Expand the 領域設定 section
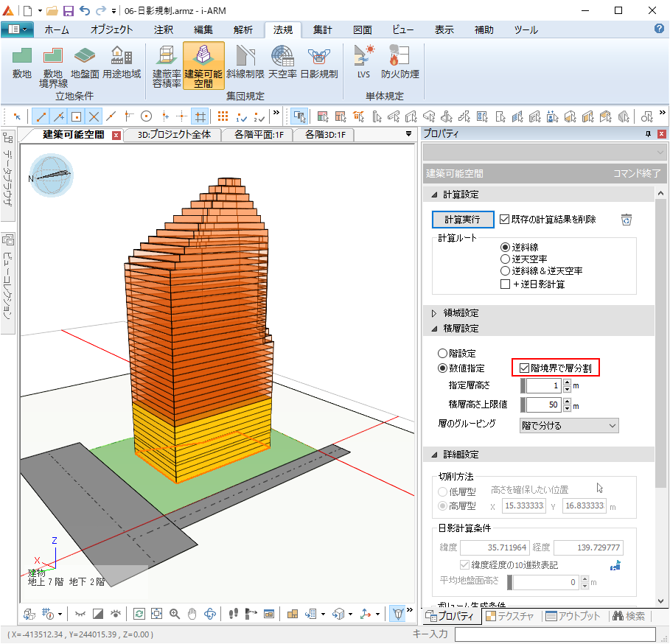Viewport: 670px width, 644px height. pos(434,313)
